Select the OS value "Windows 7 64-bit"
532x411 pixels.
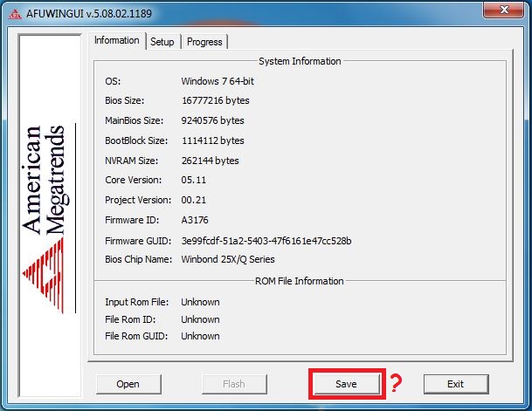coord(218,81)
